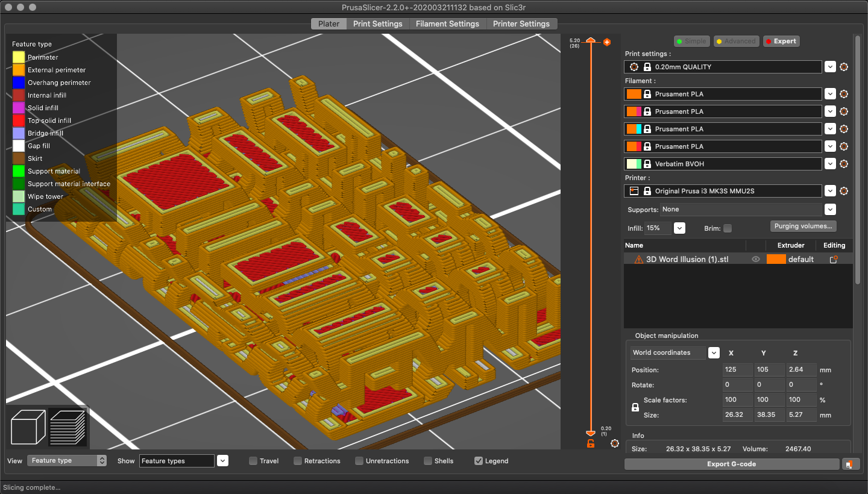This screenshot has width=868, height=494.
Task: Open the Printer Settings tab
Action: (x=521, y=23)
